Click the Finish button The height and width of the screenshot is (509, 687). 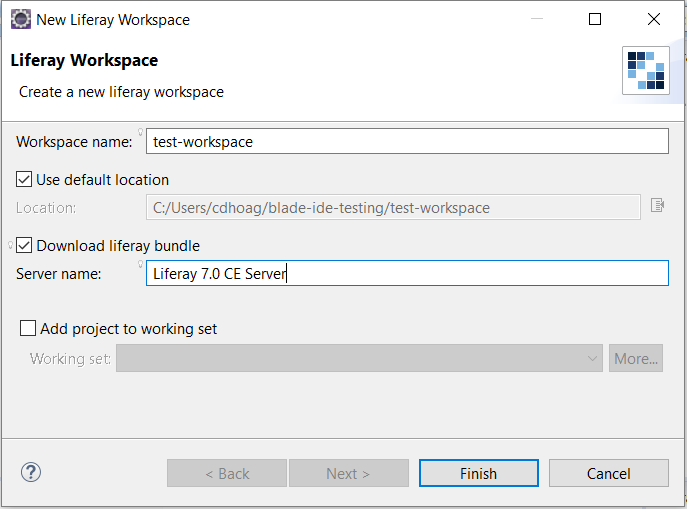tap(478, 473)
